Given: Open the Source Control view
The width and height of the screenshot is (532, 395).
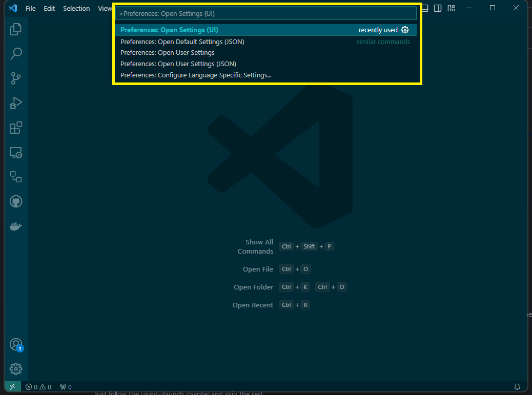Looking at the screenshot, I should click(x=16, y=78).
